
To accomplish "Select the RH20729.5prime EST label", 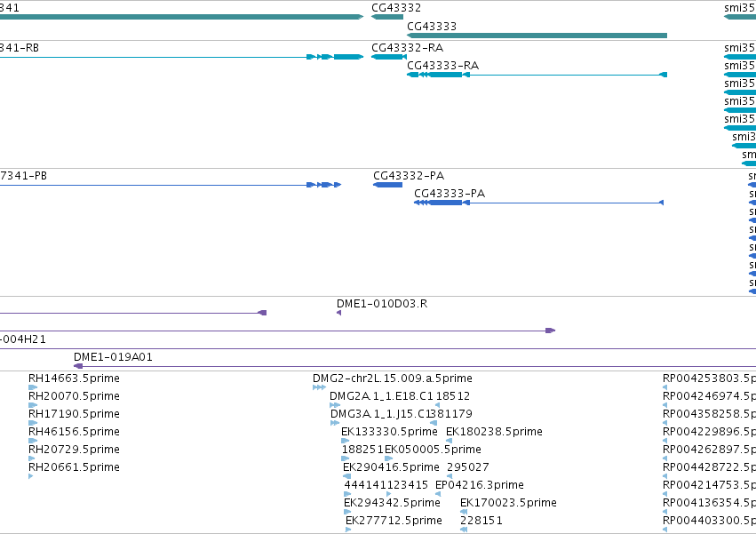I will (74, 450).
